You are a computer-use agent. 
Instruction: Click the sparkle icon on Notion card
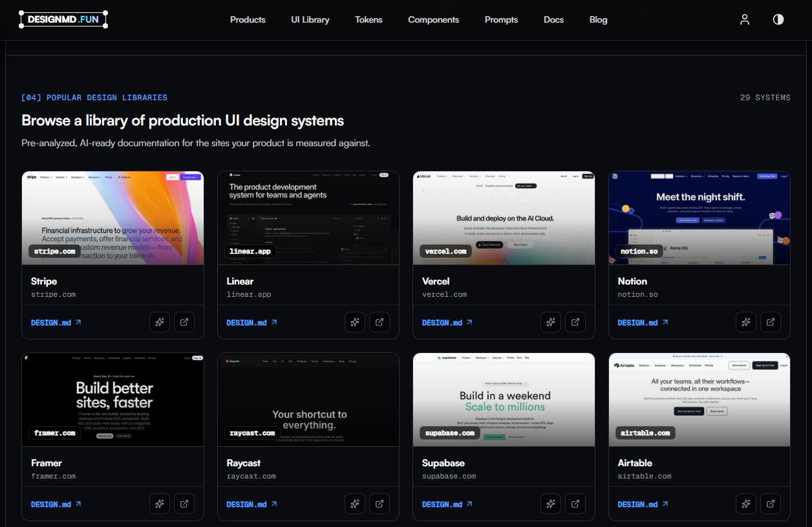[746, 322]
